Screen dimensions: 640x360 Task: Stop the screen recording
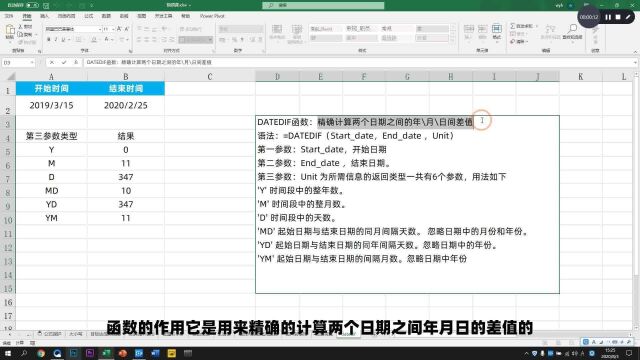[x=618, y=17]
